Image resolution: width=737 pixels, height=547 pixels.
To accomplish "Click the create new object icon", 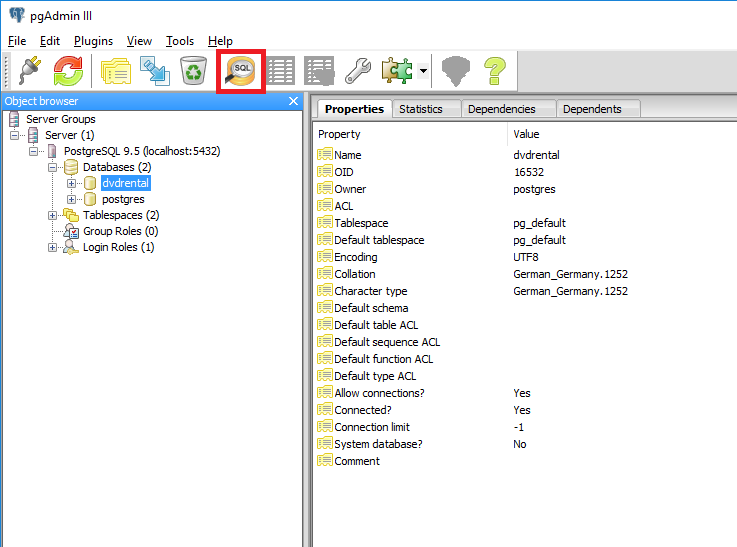I will pos(154,71).
